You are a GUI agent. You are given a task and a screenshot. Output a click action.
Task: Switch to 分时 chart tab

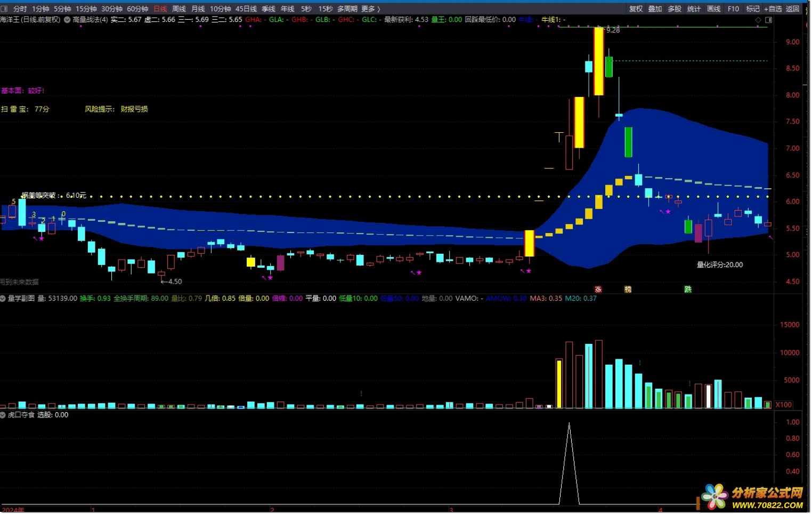pos(20,9)
